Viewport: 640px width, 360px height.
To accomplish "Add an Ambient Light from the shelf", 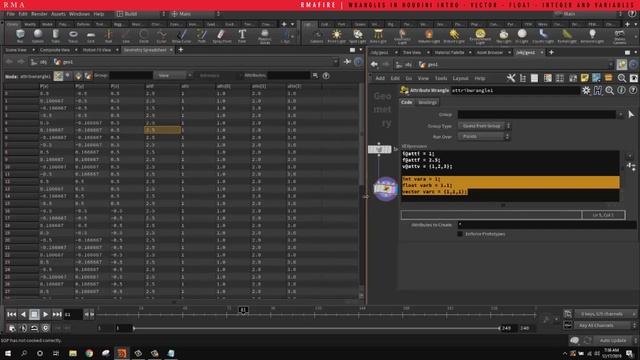I will (592, 36).
